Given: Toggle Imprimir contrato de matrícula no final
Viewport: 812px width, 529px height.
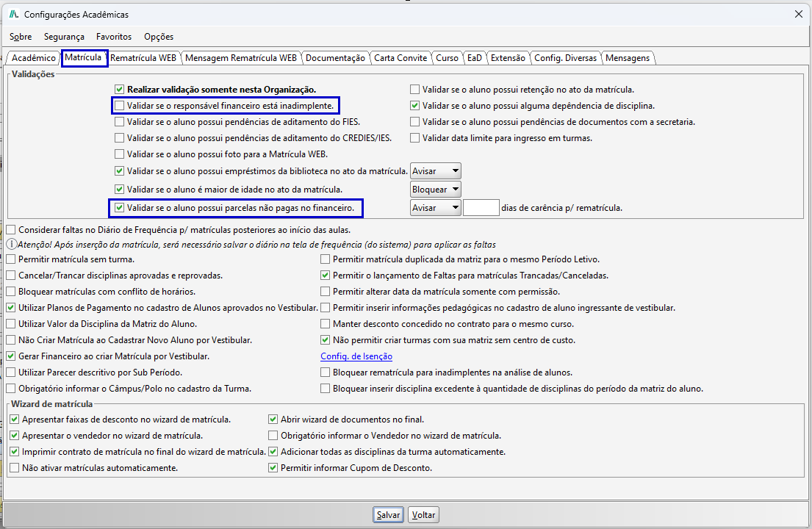Looking at the screenshot, I should pos(15,452).
